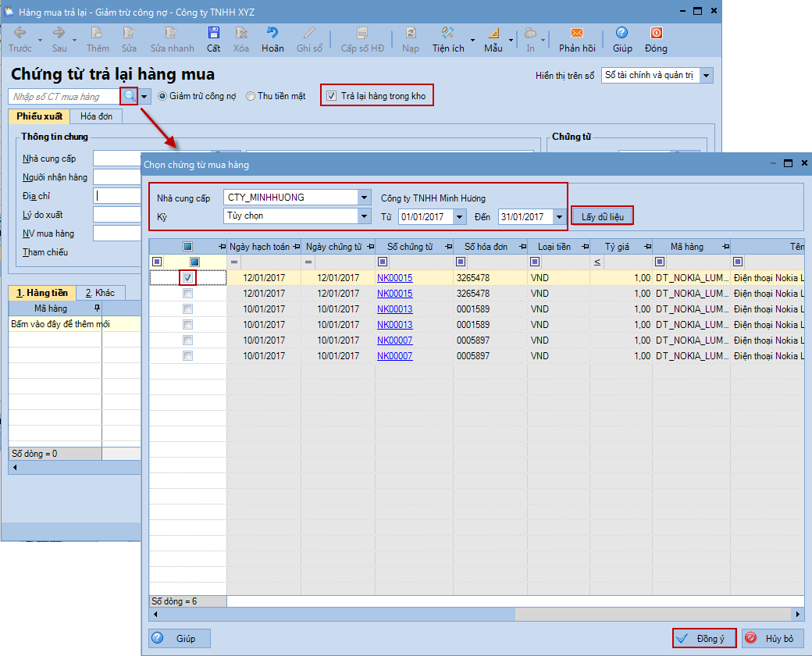
Task: Reload with the Nạp icon
Action: (x=411, y=33)
